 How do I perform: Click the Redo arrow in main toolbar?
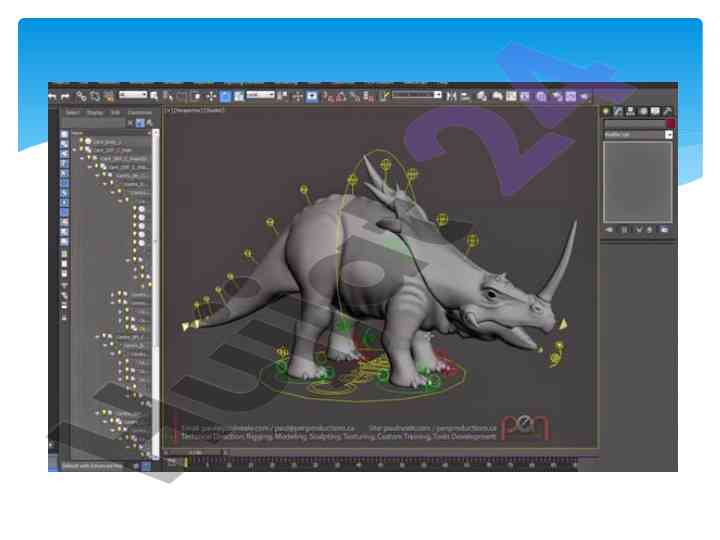coord(66,96)
